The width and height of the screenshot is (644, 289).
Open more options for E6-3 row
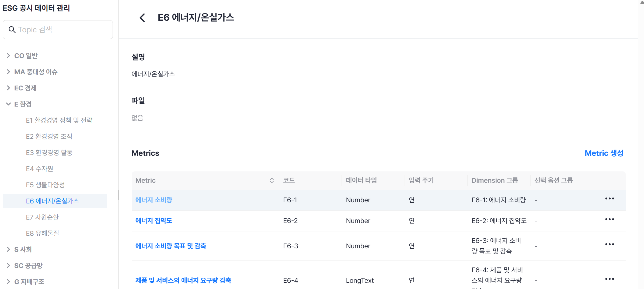click(609, 244)
